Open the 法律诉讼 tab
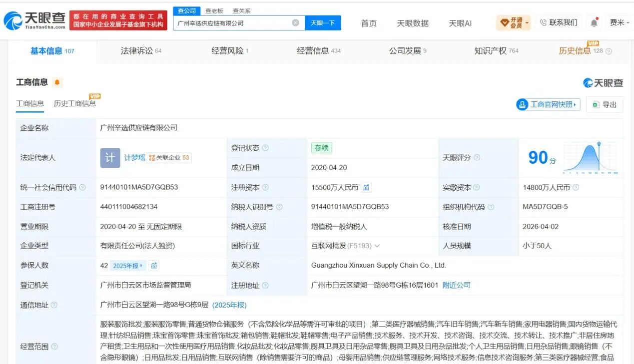The image size is (634, 364). pyautogui.click(x=141, y=51)
